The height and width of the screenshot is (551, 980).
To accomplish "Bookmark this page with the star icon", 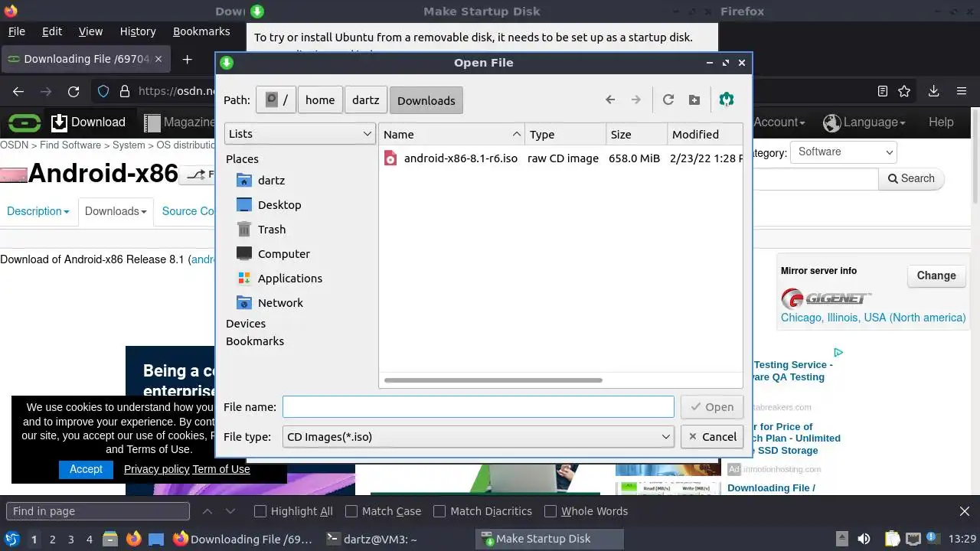I will tap(904, 91).
